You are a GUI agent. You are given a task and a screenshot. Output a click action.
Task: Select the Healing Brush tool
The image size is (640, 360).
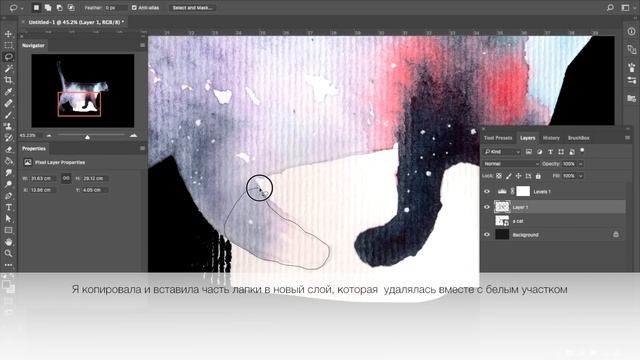(x=8, y=103)
